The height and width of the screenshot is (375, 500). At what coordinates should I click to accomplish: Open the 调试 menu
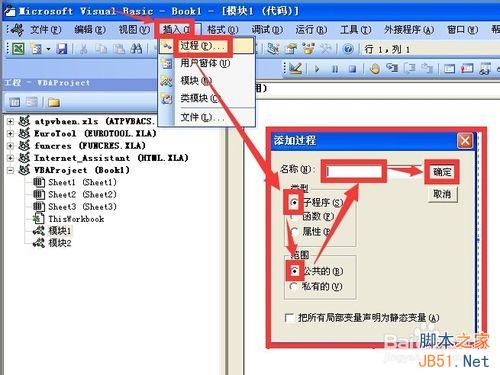pyautogui.click(x=267, y=30)
